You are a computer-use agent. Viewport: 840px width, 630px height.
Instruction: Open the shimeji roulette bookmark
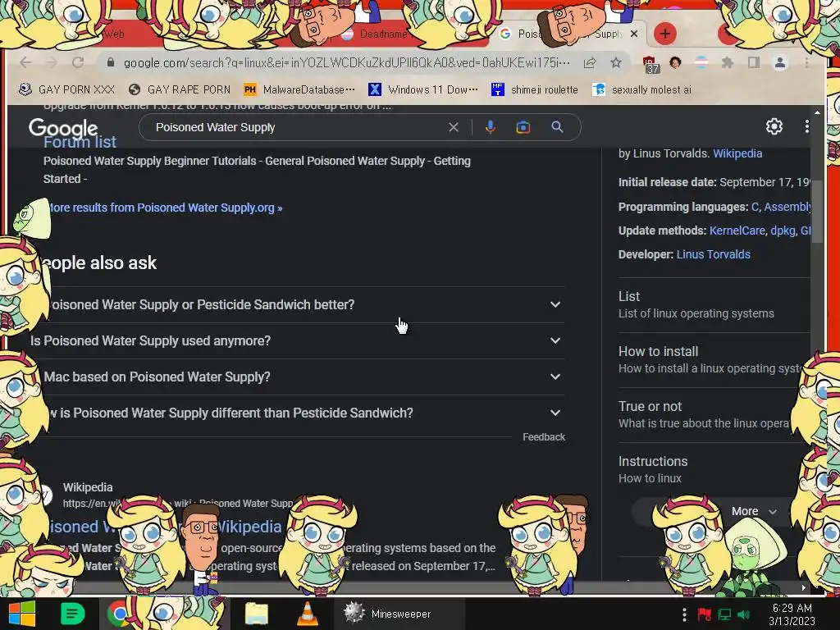(535, 89)
